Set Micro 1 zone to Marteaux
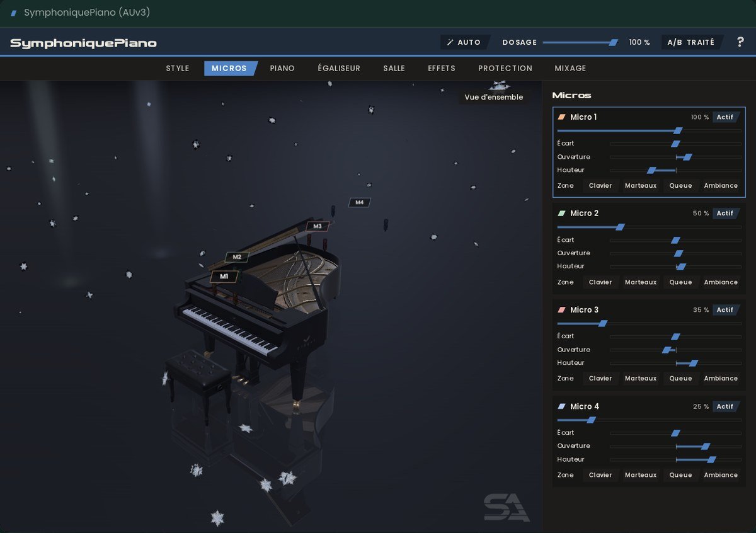The height and width of the screenshot is (533, 756). pyautogui.click(x=641, y=186)
